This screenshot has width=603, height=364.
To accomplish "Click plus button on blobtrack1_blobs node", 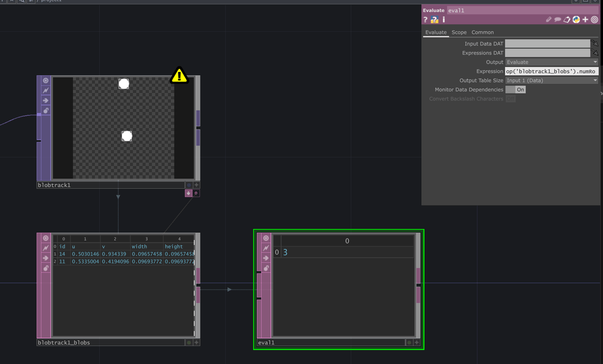I will 196,343.
